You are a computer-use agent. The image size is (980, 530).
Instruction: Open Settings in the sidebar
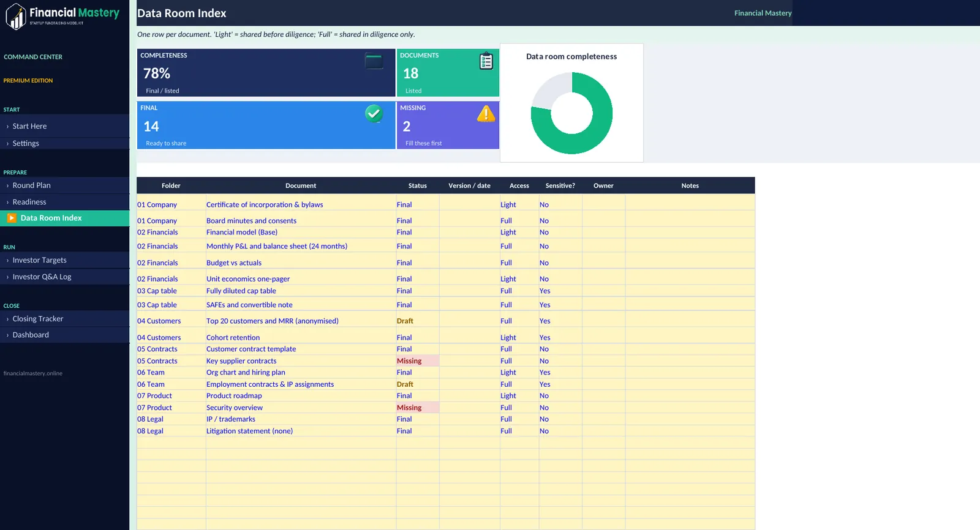65,143
